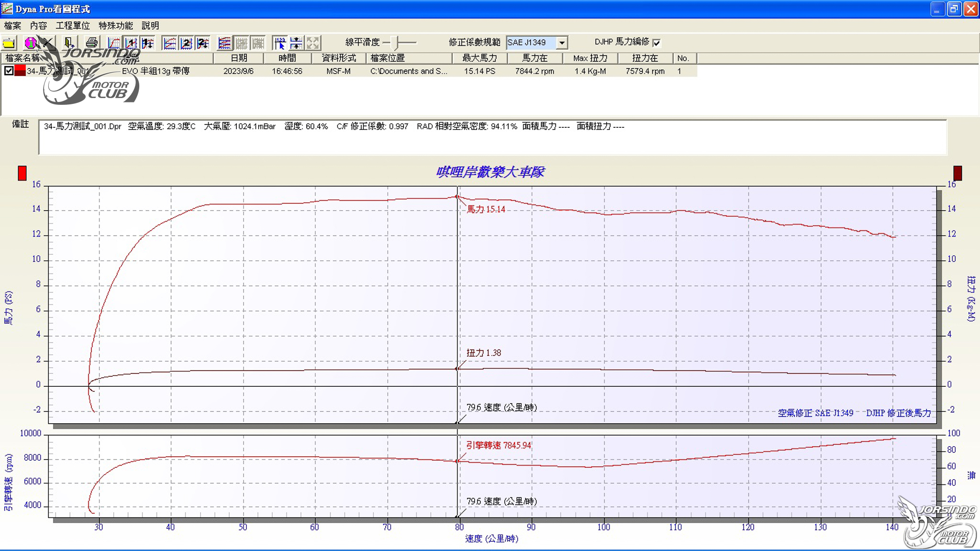
Task: Click the 速度 (公里/時) x-axis label
Action: tap(491, 539)
